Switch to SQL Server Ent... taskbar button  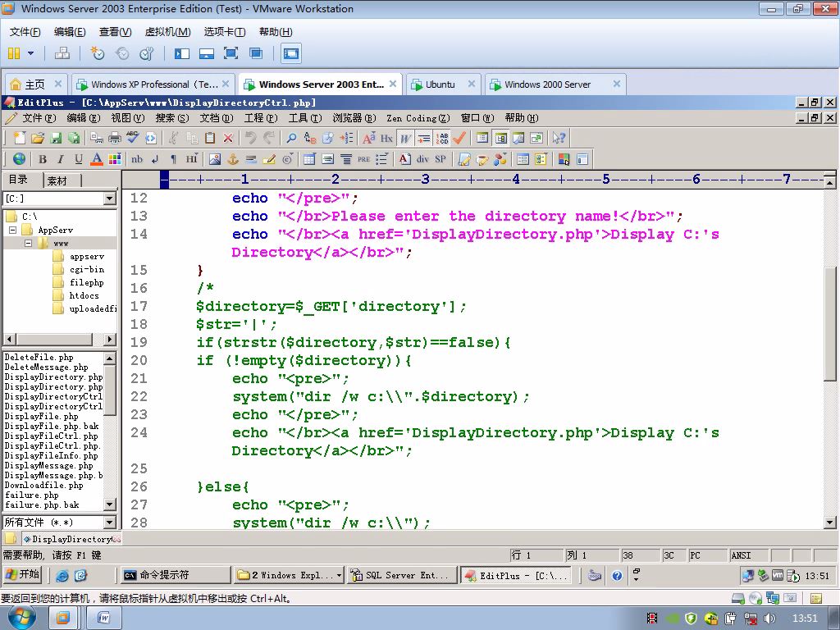click(x=402, y=575)
